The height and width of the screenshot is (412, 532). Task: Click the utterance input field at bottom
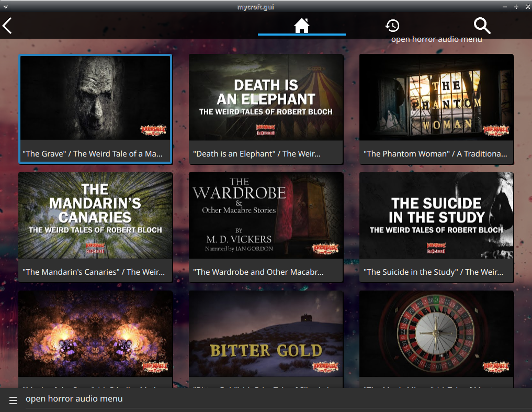pyautogui.click(x=278, y=399)
